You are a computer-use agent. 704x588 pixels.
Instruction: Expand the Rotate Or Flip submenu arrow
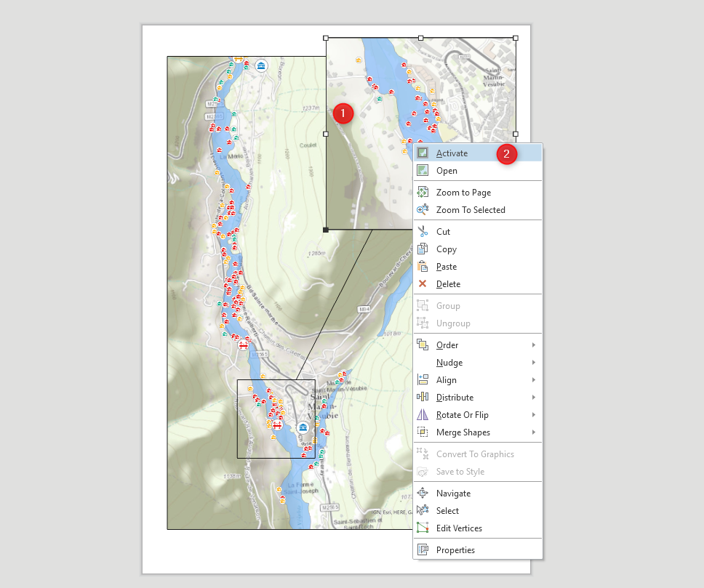(x=533, y=415)
